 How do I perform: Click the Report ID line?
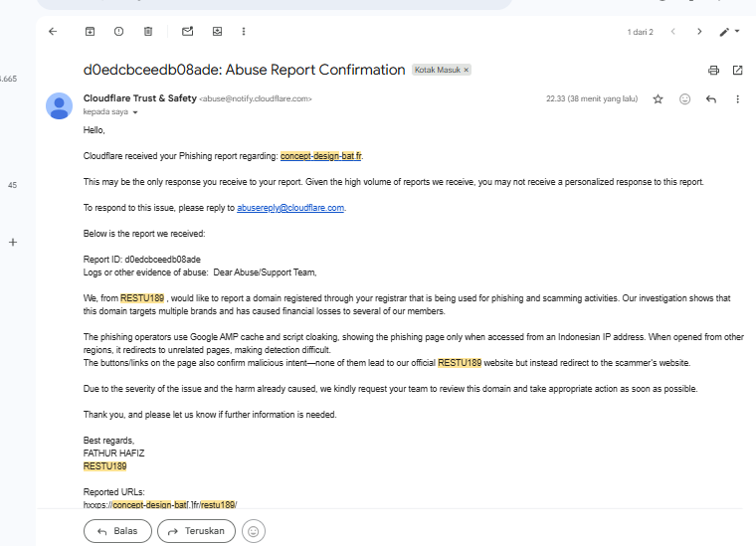(141, 260)
